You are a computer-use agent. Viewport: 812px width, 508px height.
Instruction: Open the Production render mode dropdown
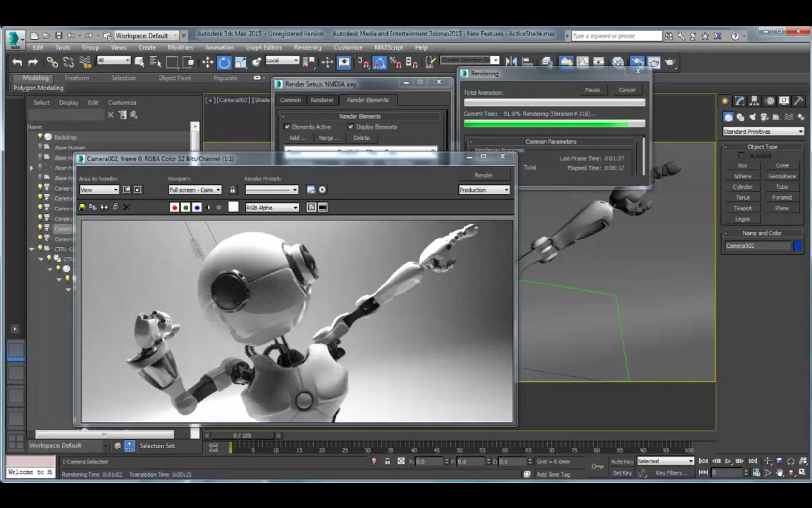point(484,190)
